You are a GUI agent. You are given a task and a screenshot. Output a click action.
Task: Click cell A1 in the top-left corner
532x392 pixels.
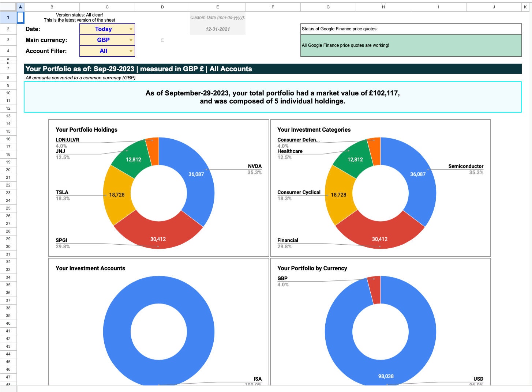(x=20, y=17)
